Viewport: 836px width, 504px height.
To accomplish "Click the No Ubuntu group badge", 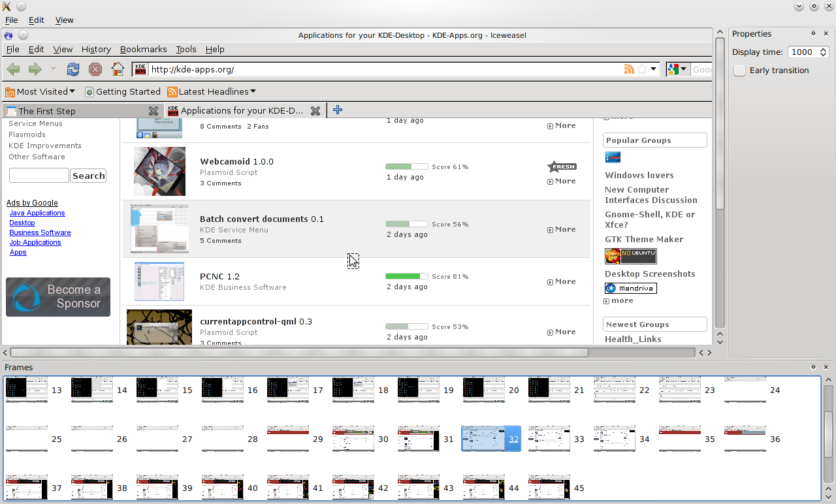I will pyautogui.click(x=631, y=256).
